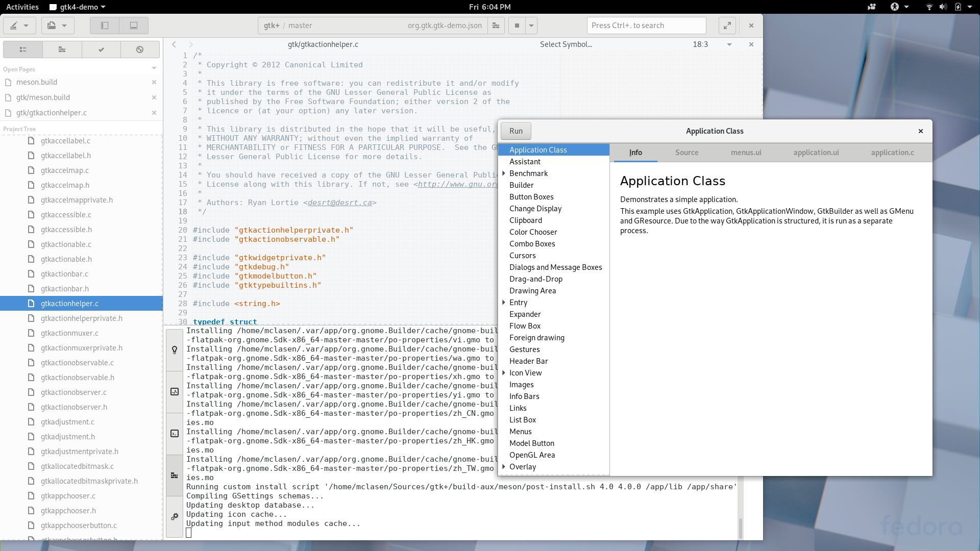The width and height of the screenshot is (980, 551).
Task: Open the terminal panel icon
Action: (x=175, y=434)
